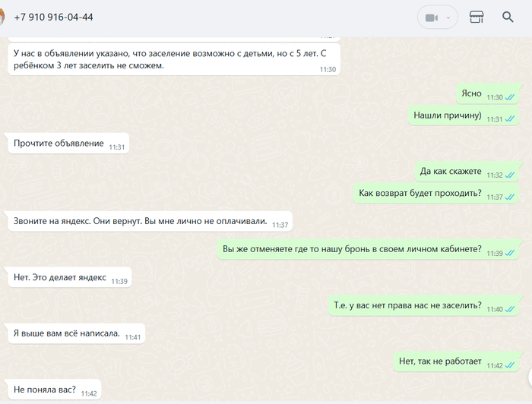Click the "Прочтите объявление" message bubble

click(x=59, y=144)
